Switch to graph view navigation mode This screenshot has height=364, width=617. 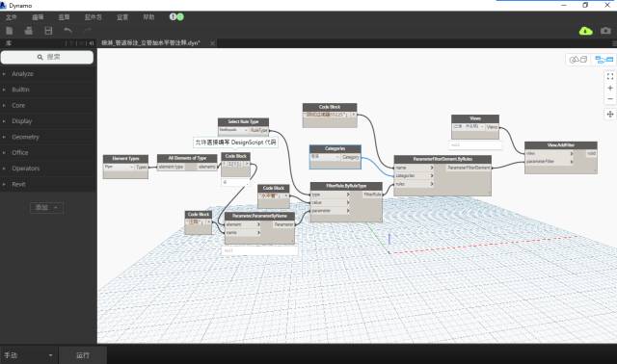pyautogui.click(x=604, y=60)
